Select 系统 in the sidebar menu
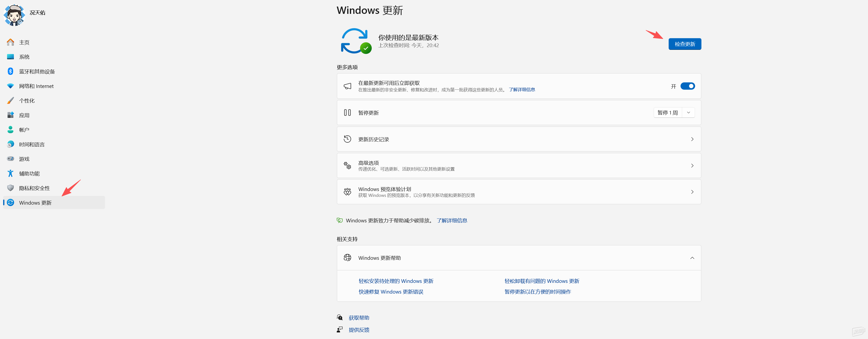Screen dimensions: 868x339 (x=24, y=57)
